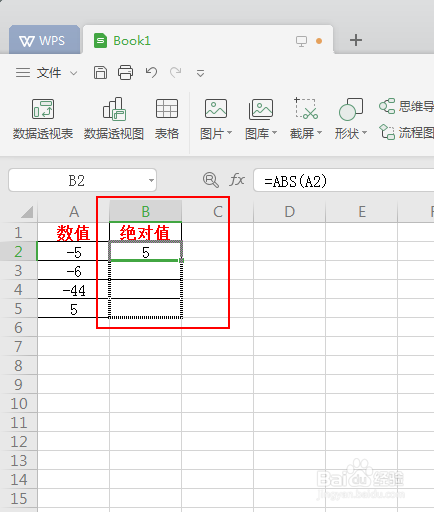The width and height of the screenshot is (434, 512).
Task: Expand the 形状 dropdown arrow
Action: point(365,133)
